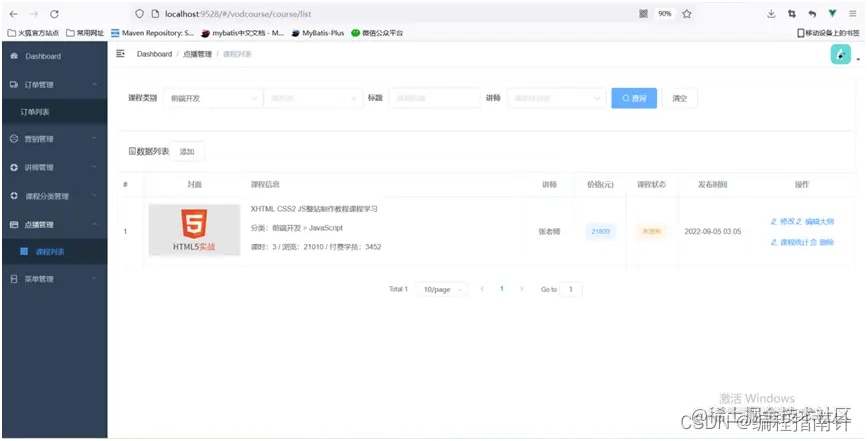Click the QR code icon in the address bar

click(643, 14)
